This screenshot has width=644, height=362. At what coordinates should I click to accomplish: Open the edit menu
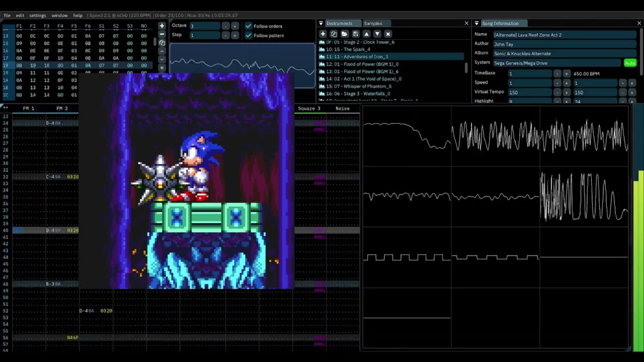pos(20,16)
